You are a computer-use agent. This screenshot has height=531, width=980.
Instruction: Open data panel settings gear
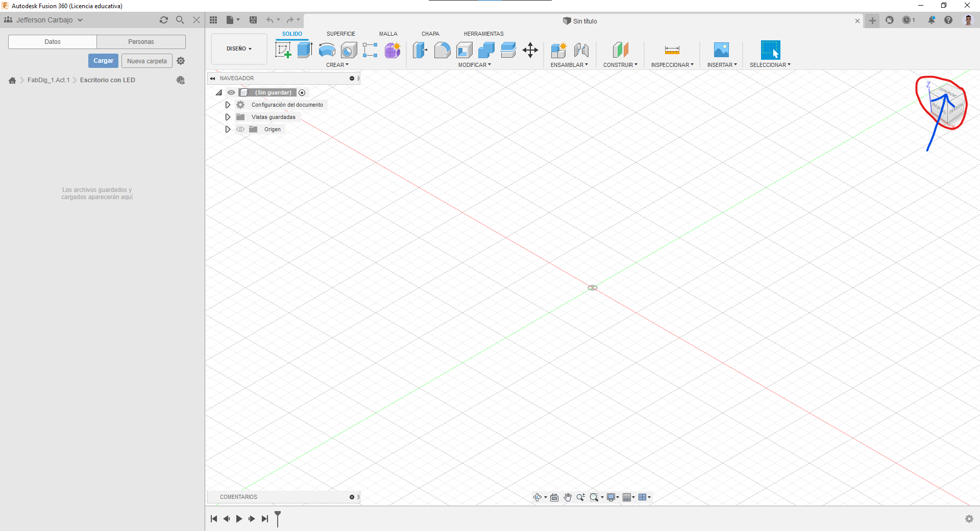(181, 61)
